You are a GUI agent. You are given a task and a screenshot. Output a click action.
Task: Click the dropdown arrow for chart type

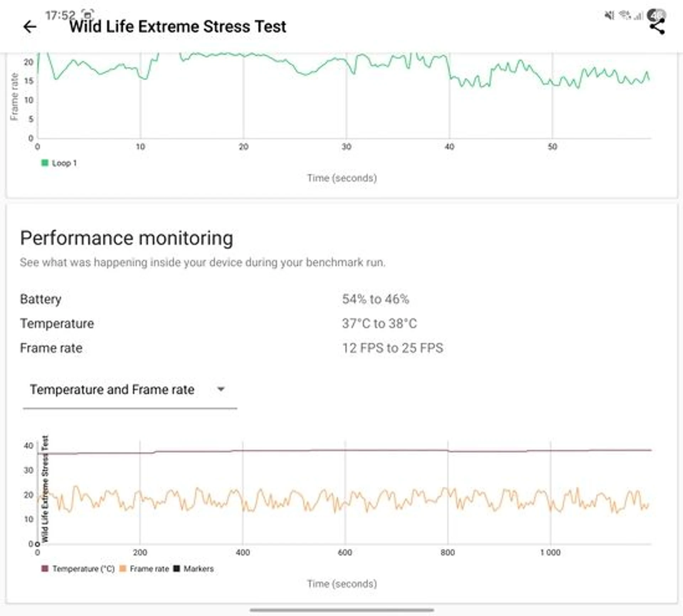tap(221, 389)
